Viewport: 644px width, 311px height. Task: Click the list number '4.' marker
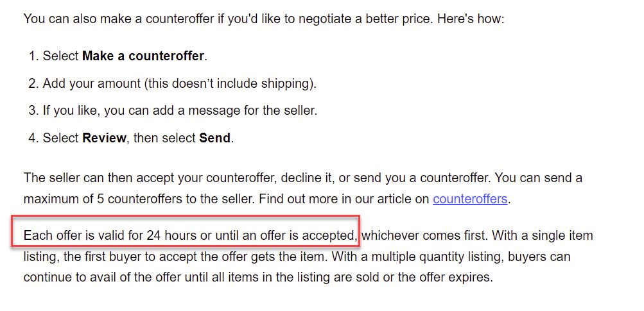point(33,138)
